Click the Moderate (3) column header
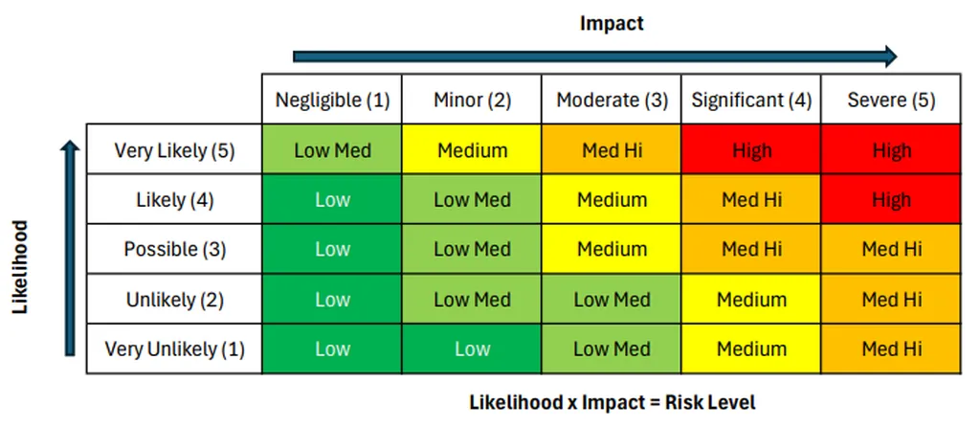The image size is (980, 427). click(612, 100)
